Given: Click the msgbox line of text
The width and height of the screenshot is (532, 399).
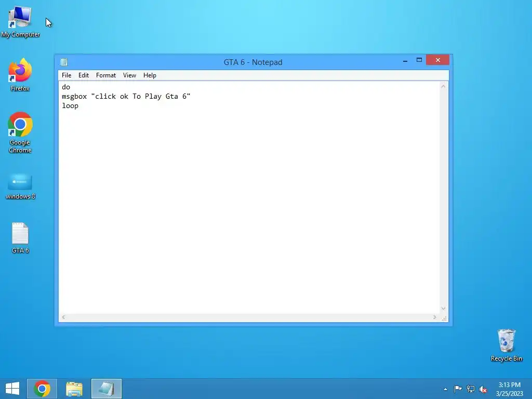Looking at the screenshot, I should click(x=126, y=96).
